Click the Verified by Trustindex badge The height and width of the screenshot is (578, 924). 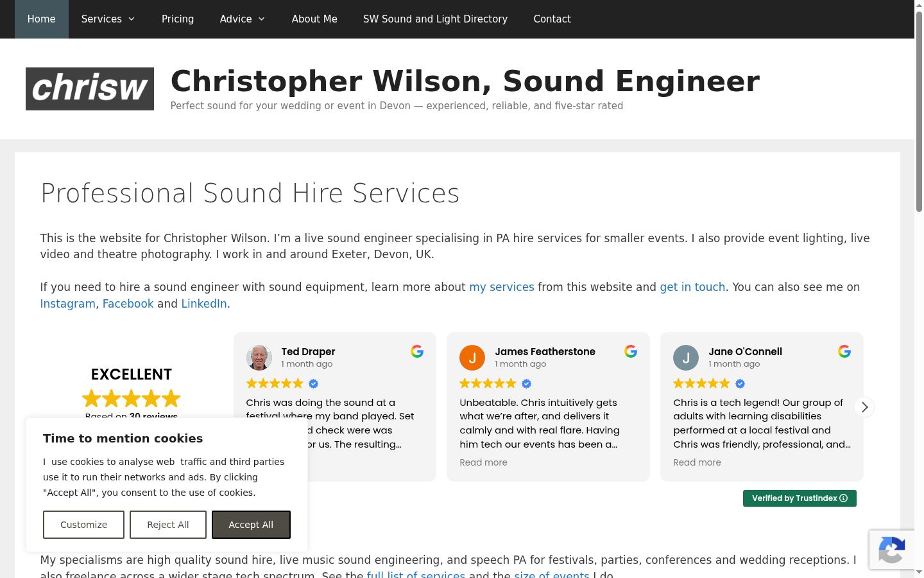coord(800,498)
